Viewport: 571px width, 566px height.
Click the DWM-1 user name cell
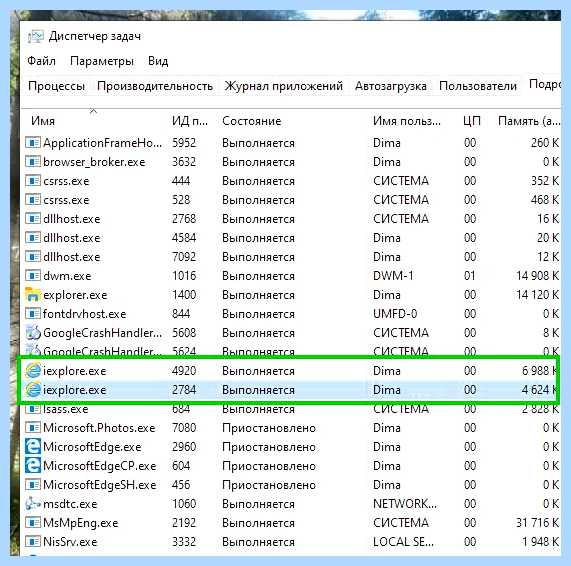393,276
